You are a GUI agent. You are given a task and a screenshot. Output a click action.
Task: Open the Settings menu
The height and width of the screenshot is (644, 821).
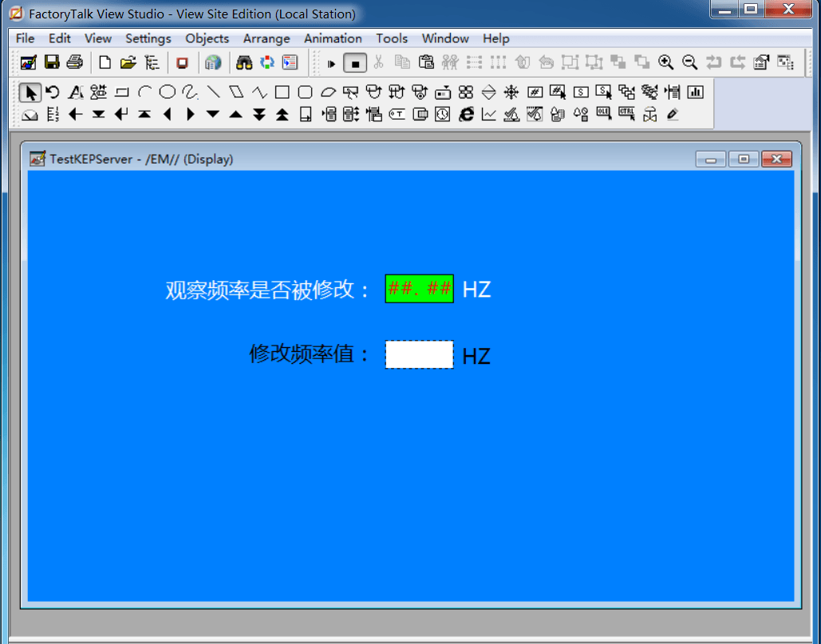(x=148, y=39)
